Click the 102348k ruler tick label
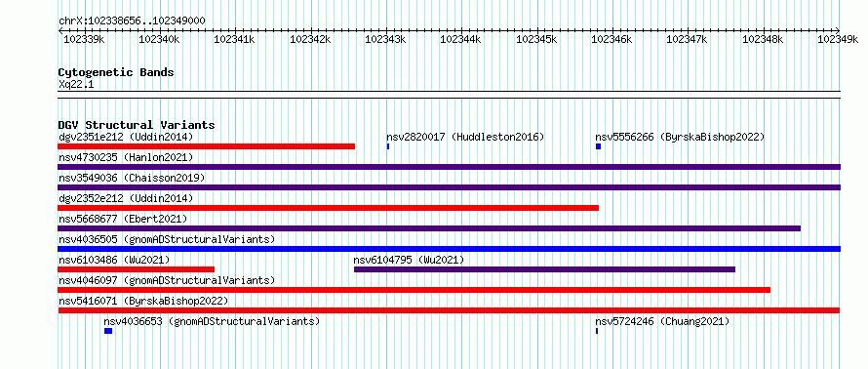868x369 pixels. pos(763,39)
